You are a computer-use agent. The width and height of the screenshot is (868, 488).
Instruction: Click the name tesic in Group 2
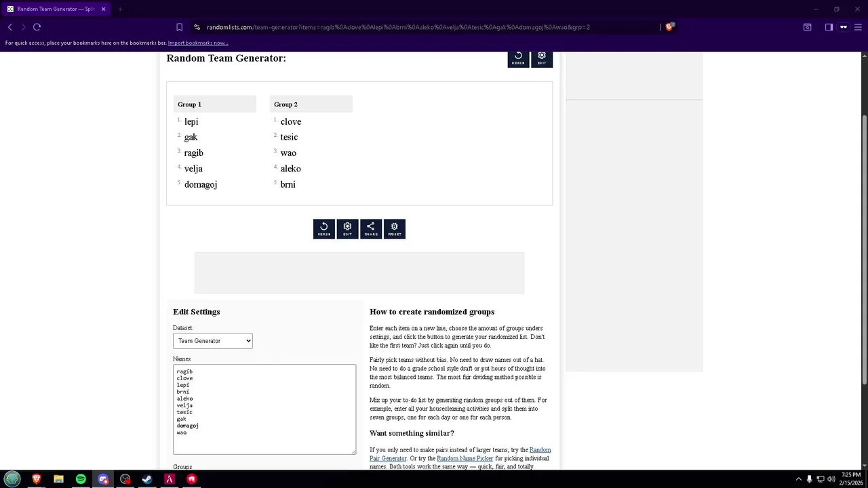pyautogui.click(x=289, y=137)
